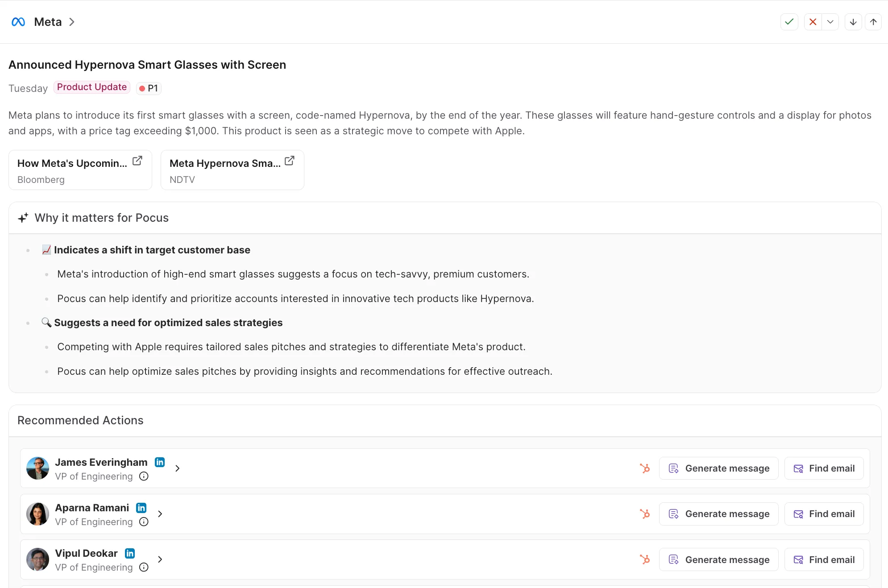Click Vipul Deokar's profile photo
The image size is (888, 588).
click(37, 559)
